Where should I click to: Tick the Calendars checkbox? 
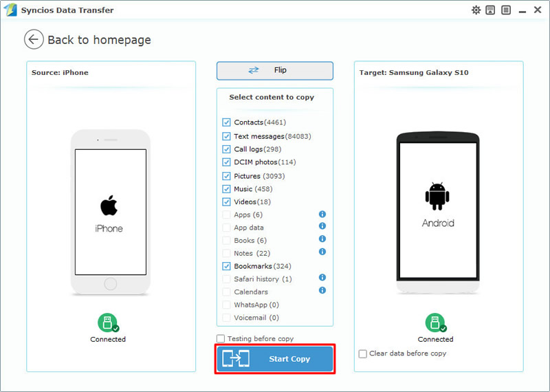(x=226, y=292)
